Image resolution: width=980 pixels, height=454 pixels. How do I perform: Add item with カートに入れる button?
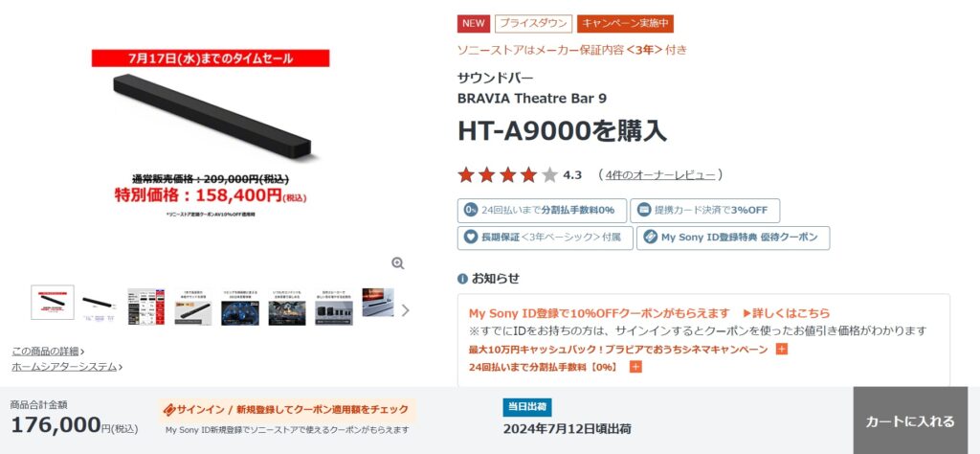coord(910,420)
